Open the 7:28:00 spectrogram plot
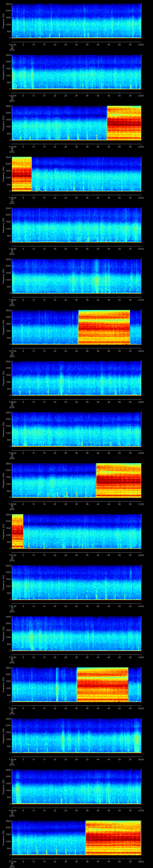 (76, 378)
